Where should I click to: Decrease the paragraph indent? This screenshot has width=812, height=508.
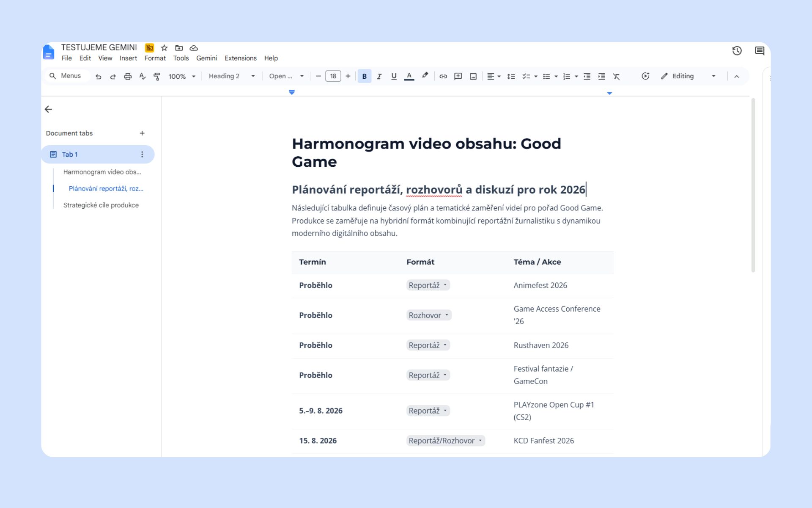[x=587, y=76]
